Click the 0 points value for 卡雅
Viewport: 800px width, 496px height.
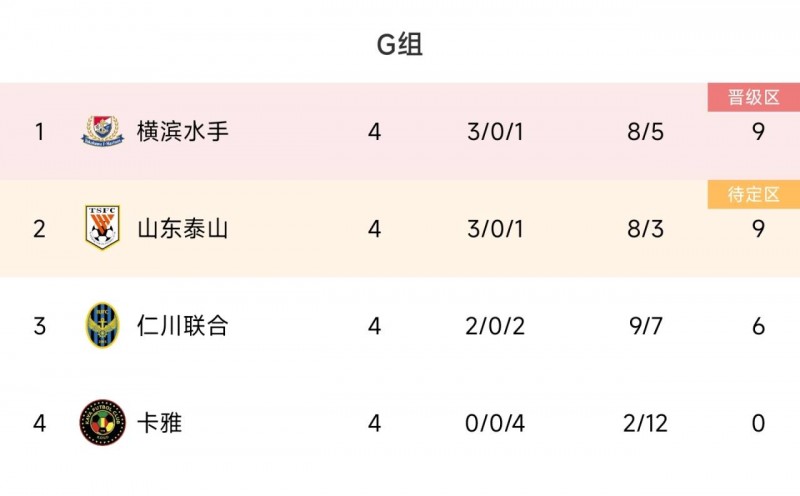tap(758, 423)
